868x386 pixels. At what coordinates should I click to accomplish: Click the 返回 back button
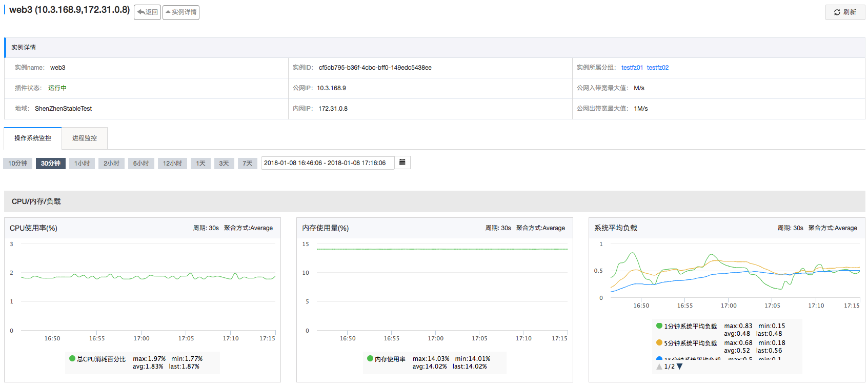(147, 12)
